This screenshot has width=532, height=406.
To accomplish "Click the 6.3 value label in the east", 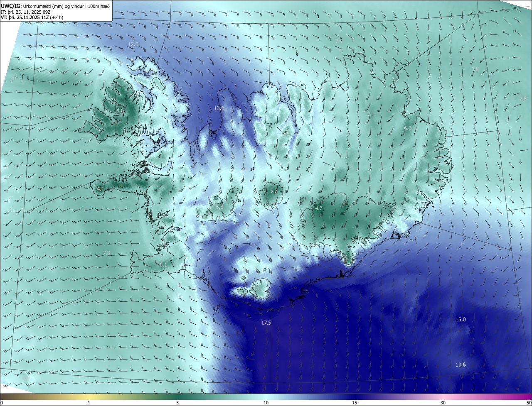I will 408,128.
